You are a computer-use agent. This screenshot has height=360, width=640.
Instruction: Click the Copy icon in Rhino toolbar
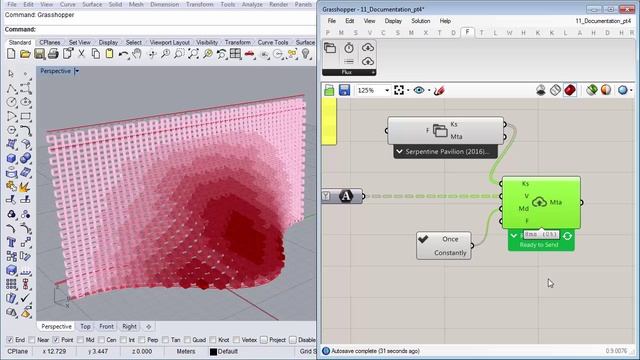(96, 54)
